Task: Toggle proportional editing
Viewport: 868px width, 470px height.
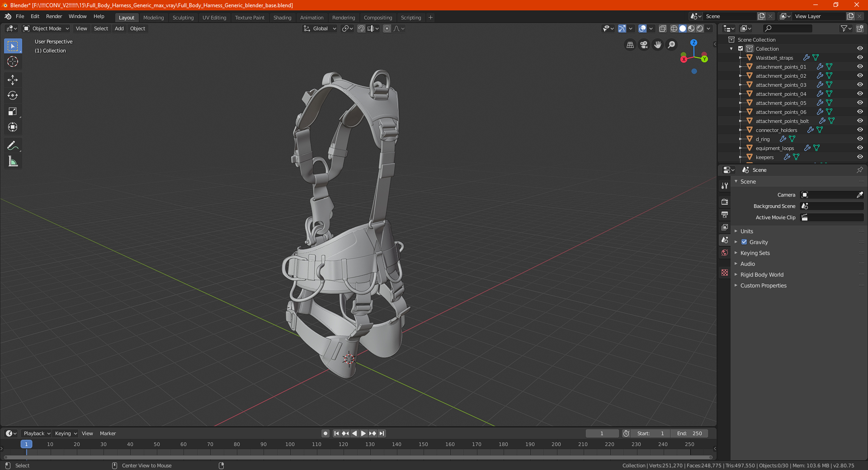Action: pos(387,28)
